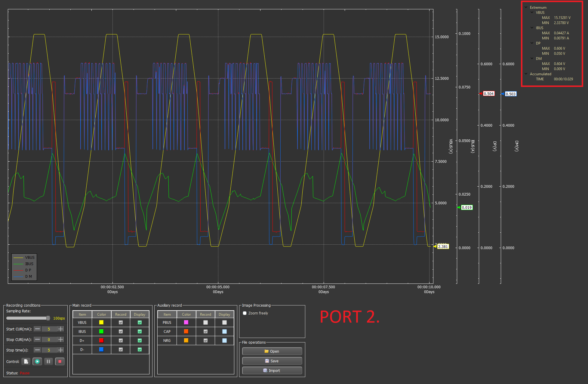Collapse the VBUS extremum group

click(532, 12)
